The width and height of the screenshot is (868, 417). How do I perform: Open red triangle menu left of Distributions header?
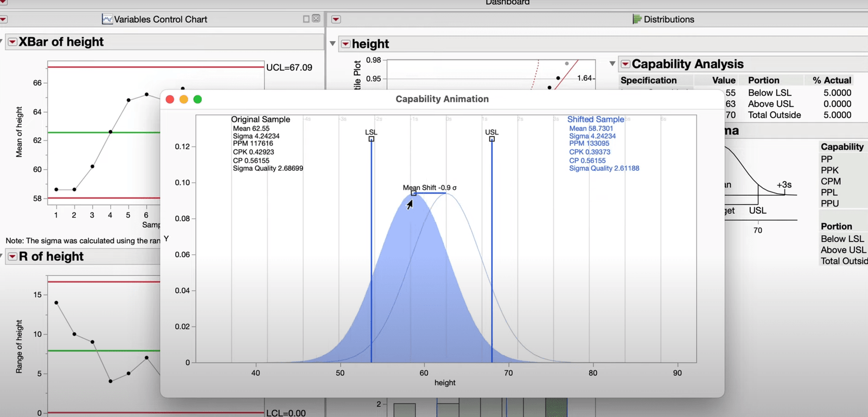tap(336, 20)
